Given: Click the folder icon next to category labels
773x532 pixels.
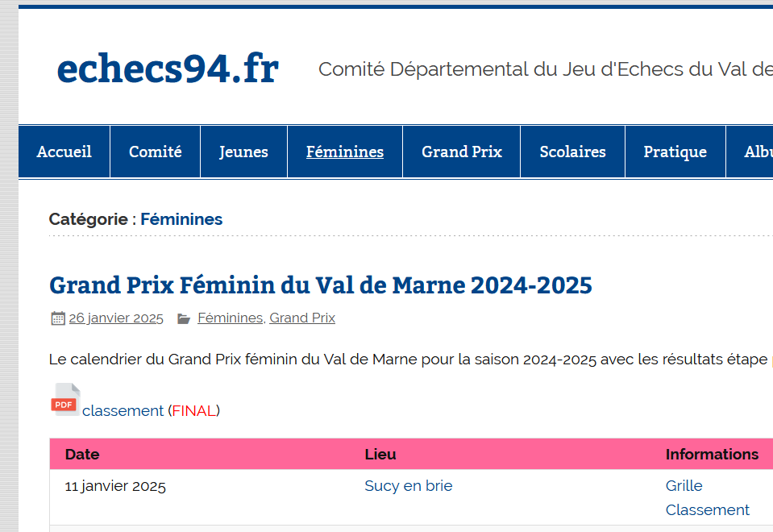Looking at the screenshot, I should [184, 318].
